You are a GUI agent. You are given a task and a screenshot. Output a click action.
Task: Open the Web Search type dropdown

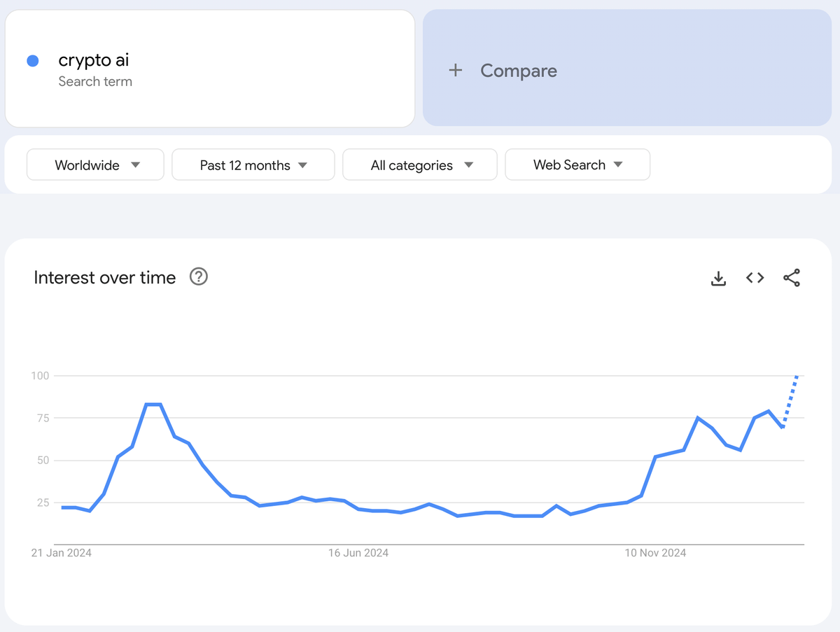[577, 164]
